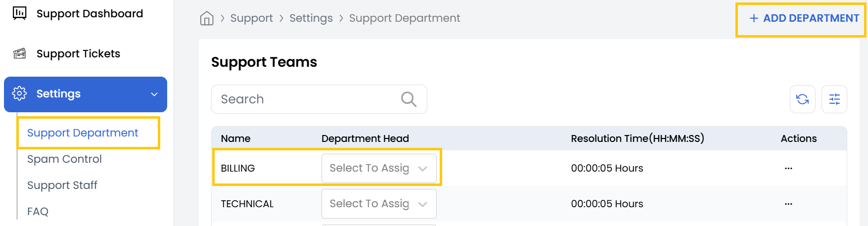868x226 pixels.
Task: Open the FAQ settings page
Action: coord(38,211)
